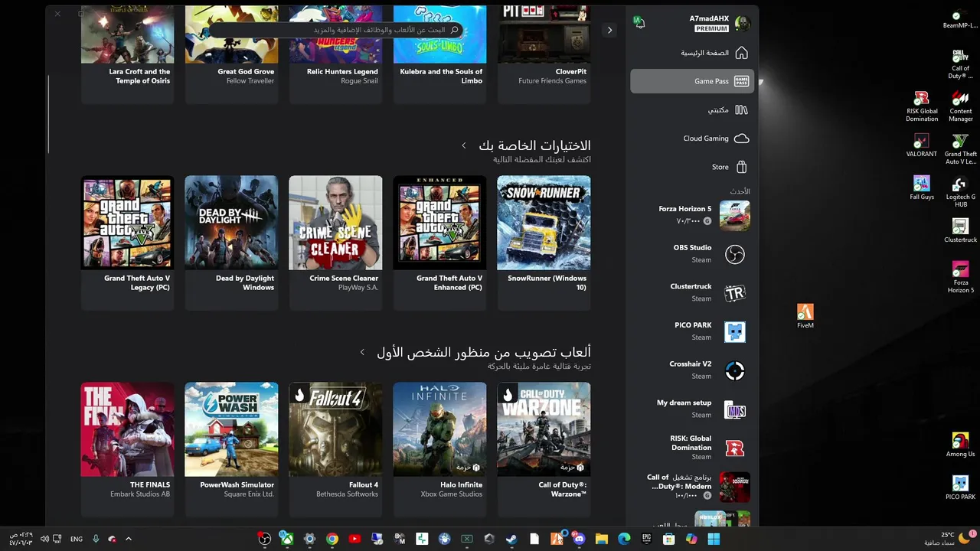Select VALORANT desktop shortcut
980x551 pixels.
[922, 145]
